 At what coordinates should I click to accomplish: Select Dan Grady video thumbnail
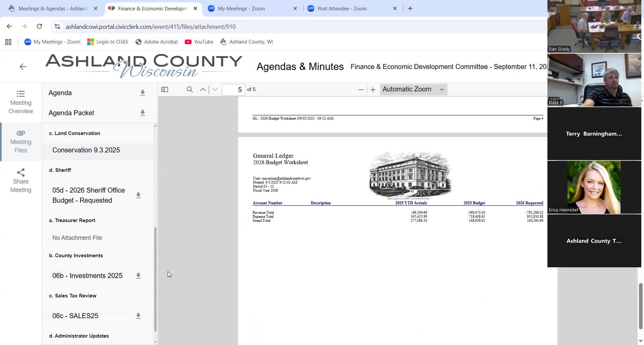tap(594, 26)
